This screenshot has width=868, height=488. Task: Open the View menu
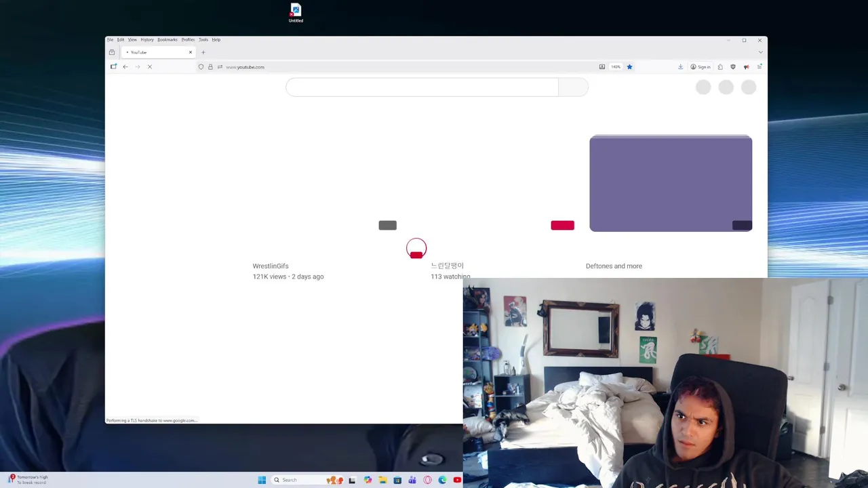coord(132,39)
